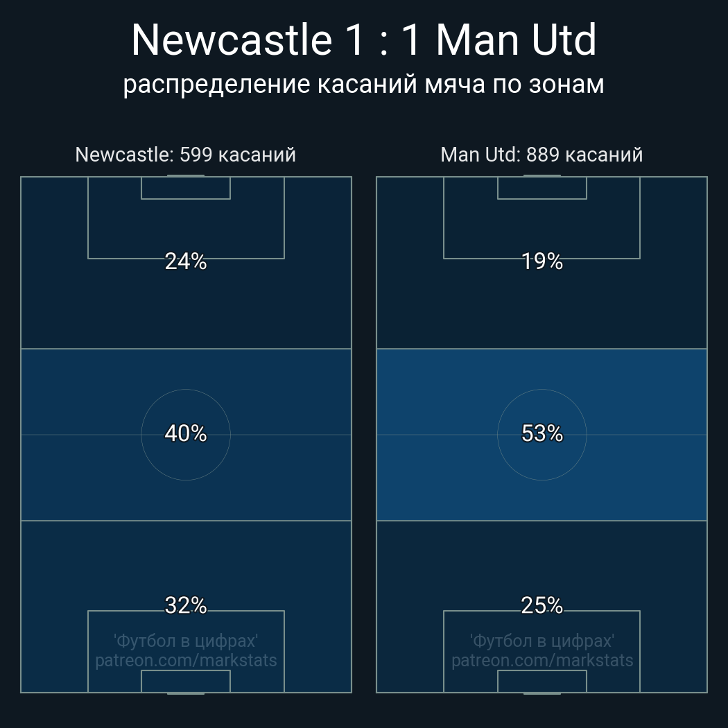Click 'Футбол в цифрах' watermark on the right pitch

coord(541,641)
